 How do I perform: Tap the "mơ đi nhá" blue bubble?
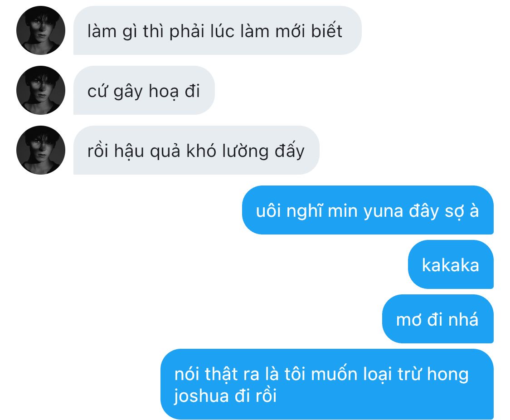(437, 319)
